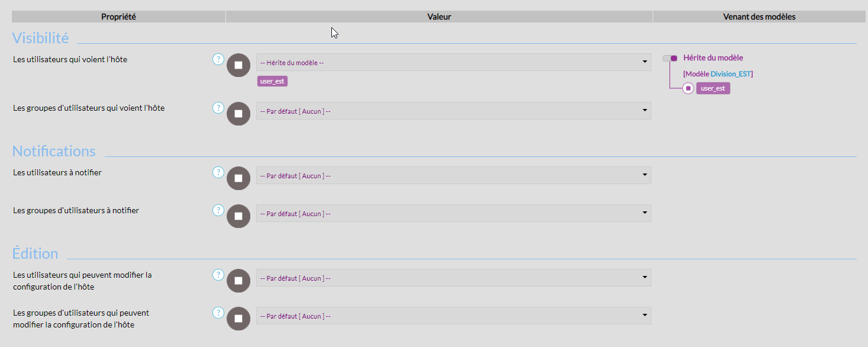This screenshot has width=868, height=347.
Task: Click round icon beside user_est under Division_EST model
Action: tap(688, 88)
